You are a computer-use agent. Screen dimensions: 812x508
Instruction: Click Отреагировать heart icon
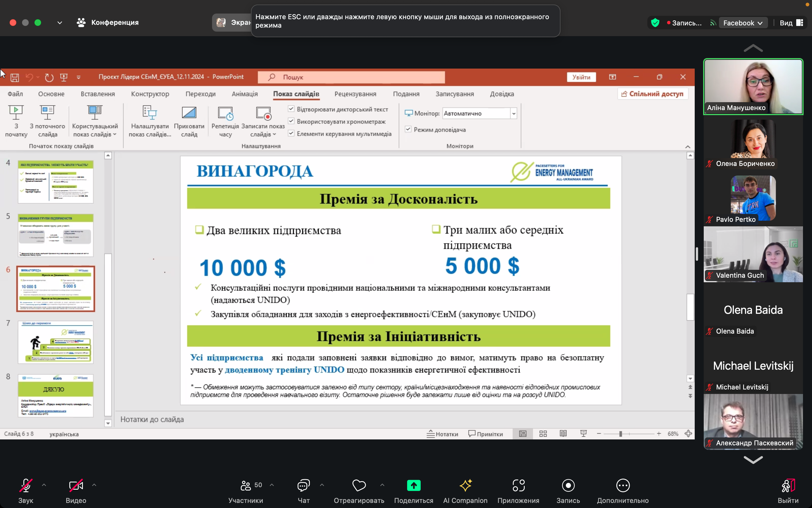click(x=359, y=491)
